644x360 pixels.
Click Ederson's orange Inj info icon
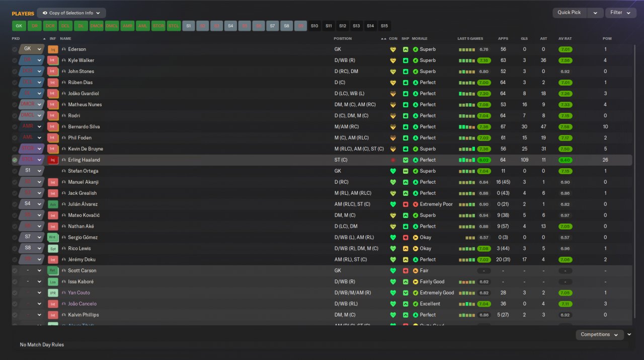(x=53, y=49)
